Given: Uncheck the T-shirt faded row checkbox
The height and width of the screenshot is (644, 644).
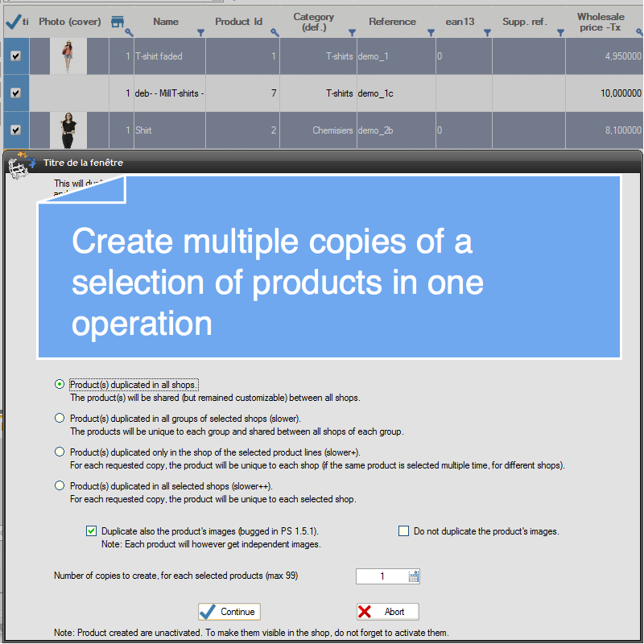Looking at the screenshot, I should pos(15,56).
